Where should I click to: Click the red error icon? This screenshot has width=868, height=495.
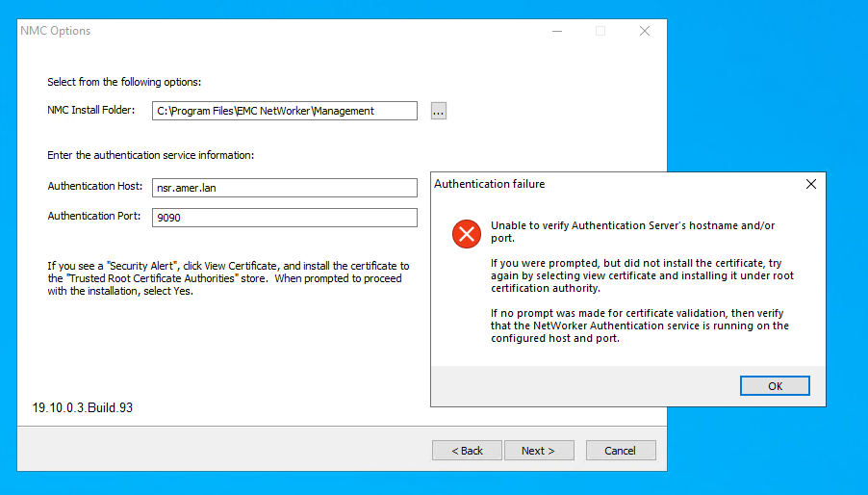tap(466, 234)
